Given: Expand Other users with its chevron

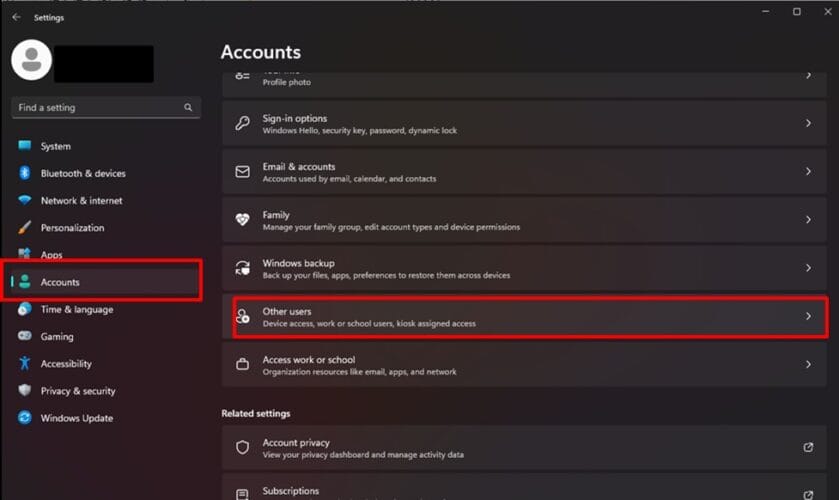Looking at the screenshot, I should pos(808,317).
